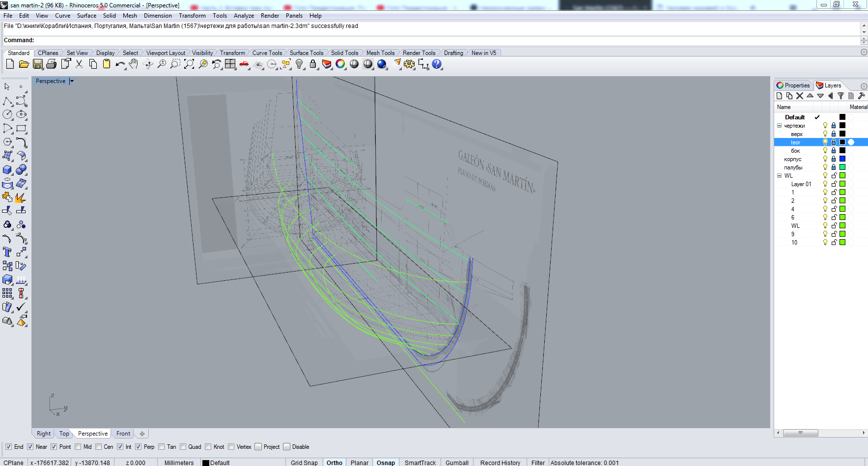868x466 pixels.
Task: Switch to the Curve Tools toolbar tab
Action: [x=267, y=53]
